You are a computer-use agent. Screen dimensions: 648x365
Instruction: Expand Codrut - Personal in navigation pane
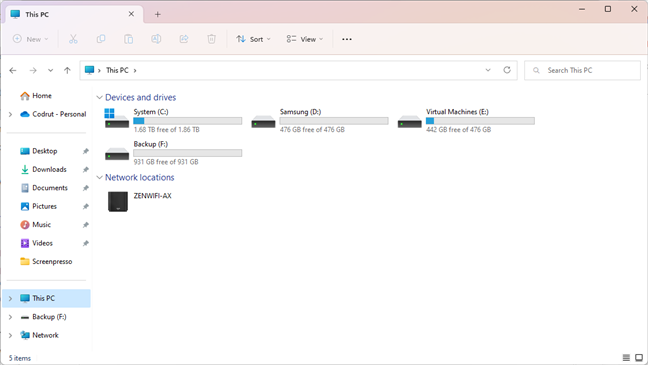tap(10, 114)
